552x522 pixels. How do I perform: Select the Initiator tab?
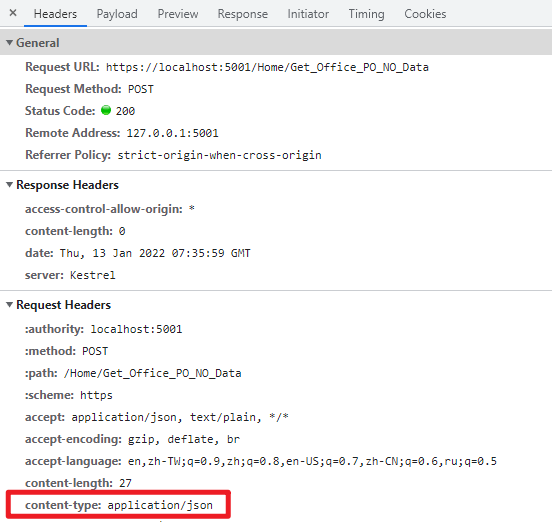pyautogui.click(x=308, y=14)
